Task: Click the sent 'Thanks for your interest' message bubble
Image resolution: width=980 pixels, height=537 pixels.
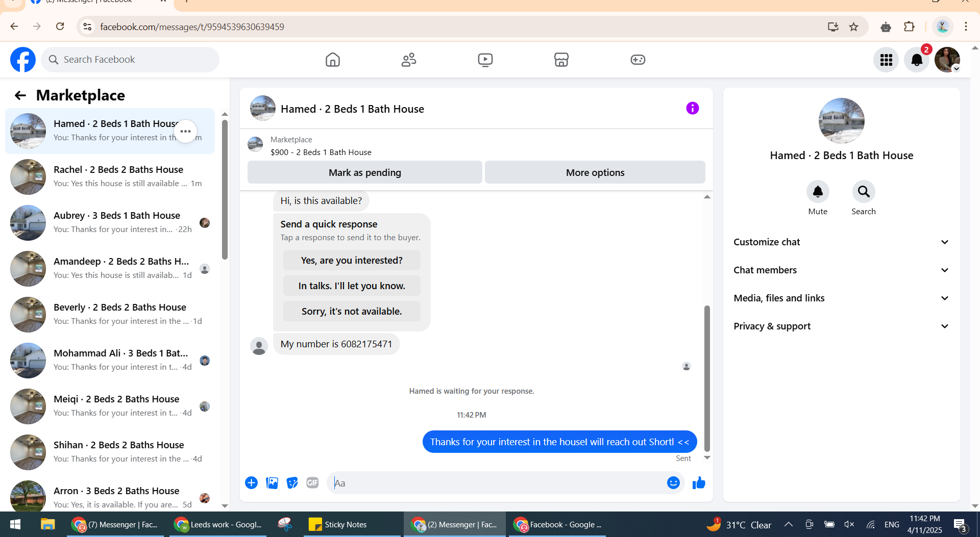Action: point(559,442)
